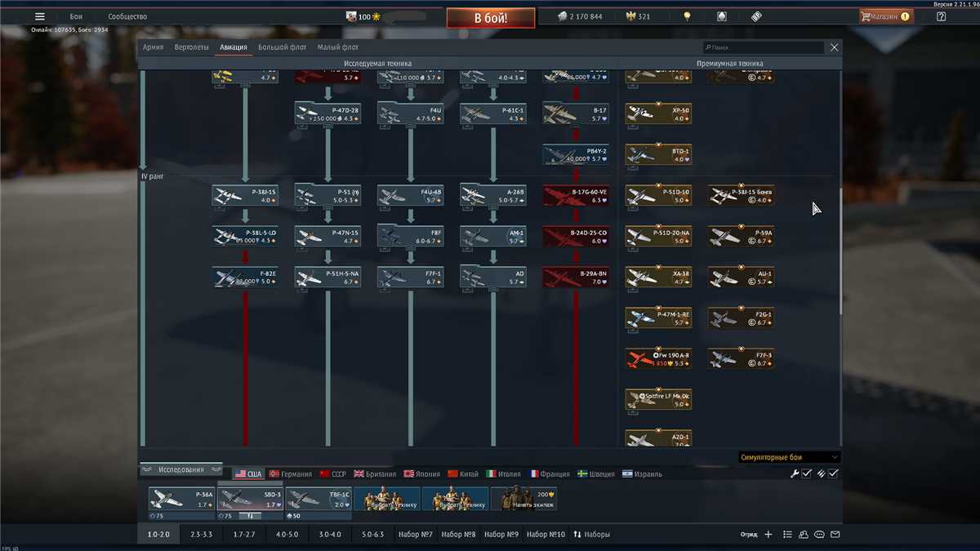Select the B-17 bomber group card

pyautogui.click(x=576, y=114)
